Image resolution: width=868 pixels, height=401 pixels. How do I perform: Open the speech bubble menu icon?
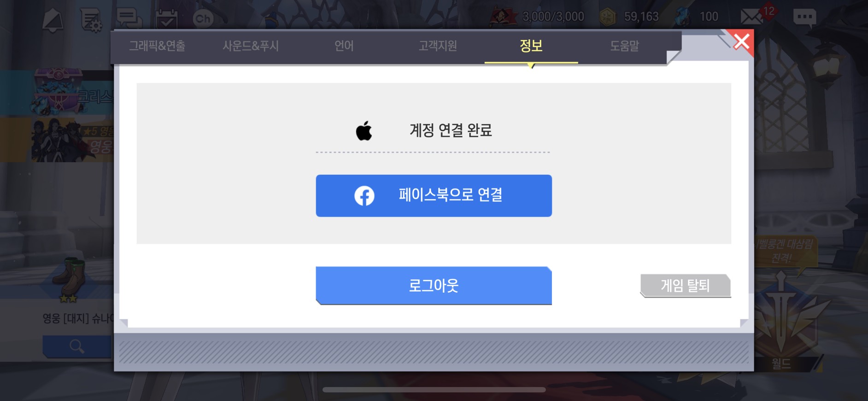point(805,18)
